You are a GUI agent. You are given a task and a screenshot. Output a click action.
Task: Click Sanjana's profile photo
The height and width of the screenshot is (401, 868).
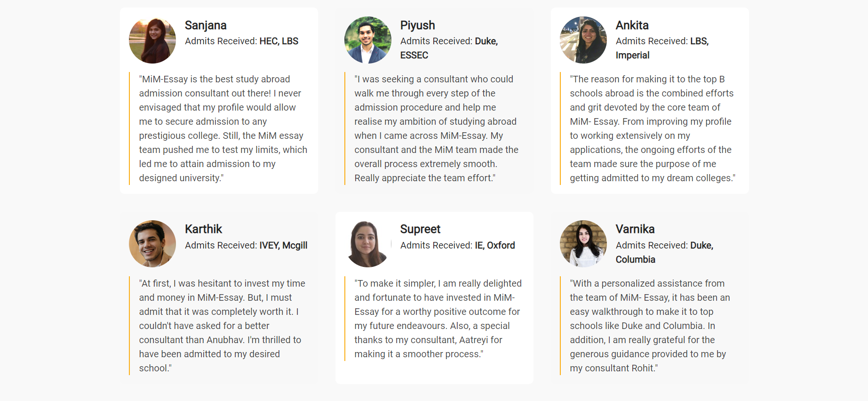tap(152, 40)
